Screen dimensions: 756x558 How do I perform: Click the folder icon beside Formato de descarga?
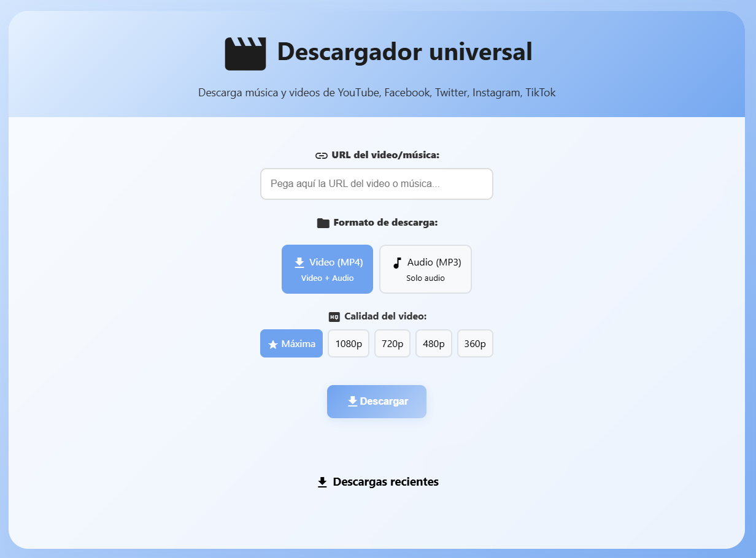(x=322, y=222)
